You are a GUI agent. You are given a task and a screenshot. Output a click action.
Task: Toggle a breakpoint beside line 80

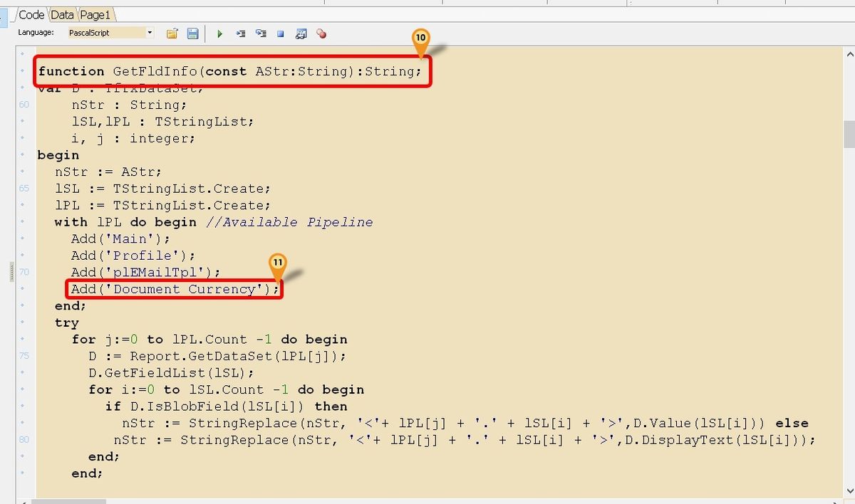24,440
